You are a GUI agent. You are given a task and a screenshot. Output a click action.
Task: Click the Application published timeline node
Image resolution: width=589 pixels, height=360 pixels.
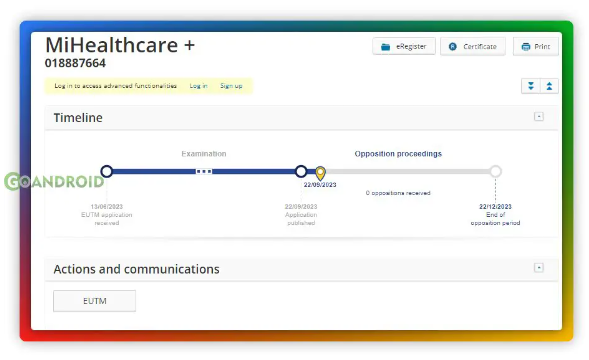301,171
